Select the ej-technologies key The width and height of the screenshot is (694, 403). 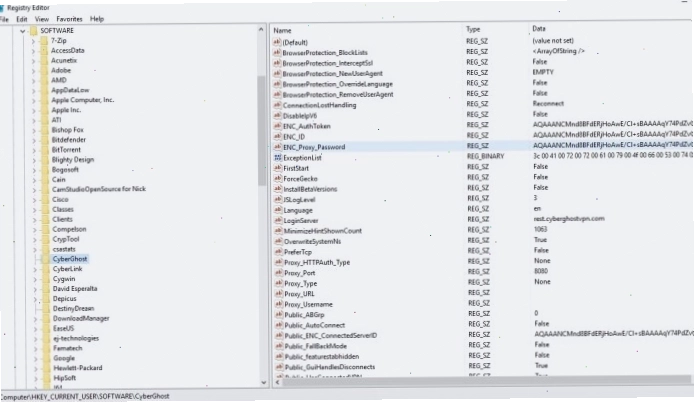76,338
